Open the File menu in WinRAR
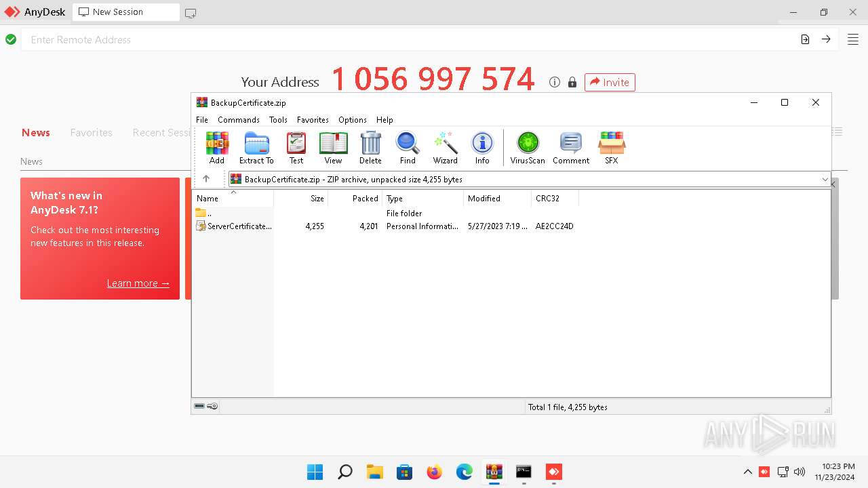Image resolution: width=868 pixels, height=488 pixels. [202, 119]
